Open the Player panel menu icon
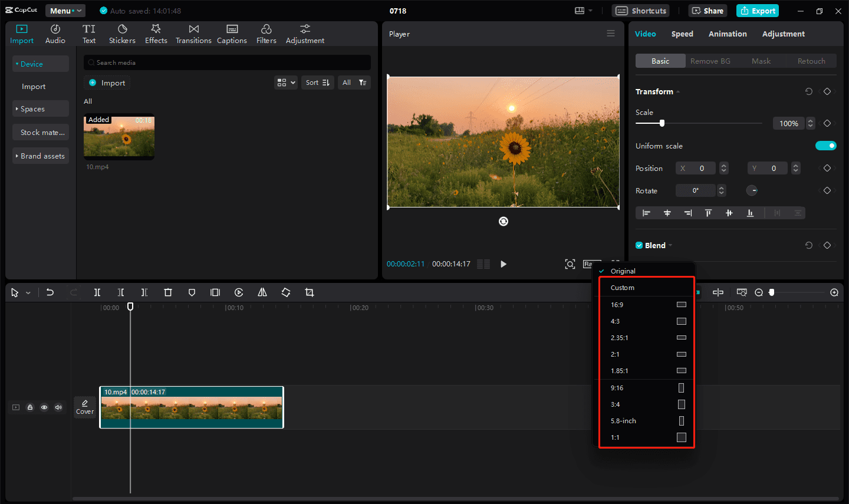Image resolution: width=849 pixels, height=504 pixels. (611, 34)
